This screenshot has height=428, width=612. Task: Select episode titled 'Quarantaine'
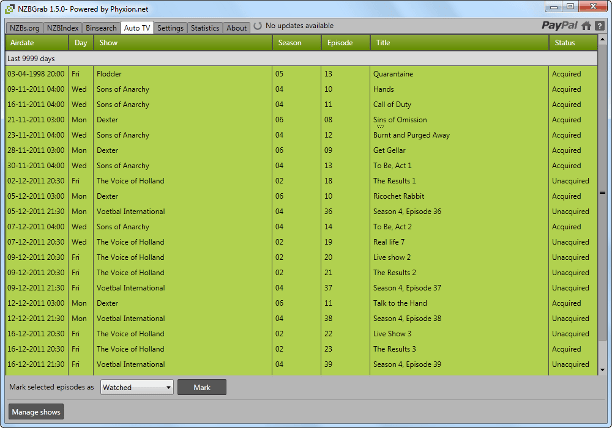(393, 74)
